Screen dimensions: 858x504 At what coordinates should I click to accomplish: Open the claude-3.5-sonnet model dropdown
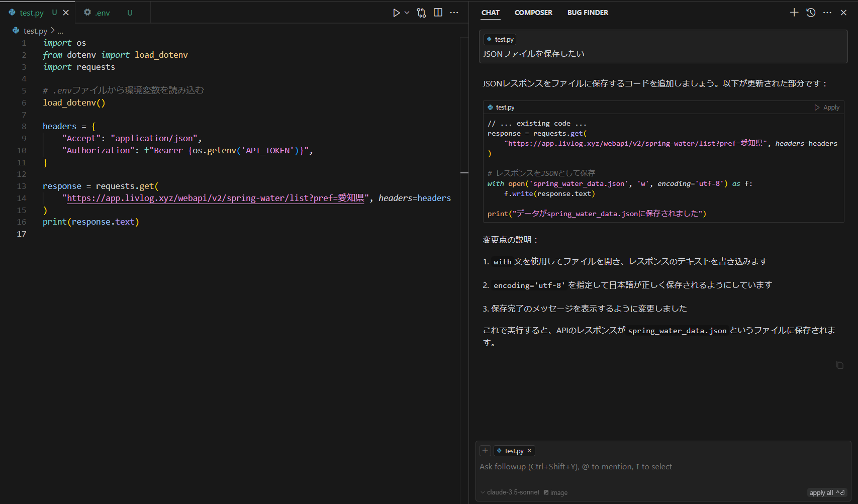pos(510,492)
